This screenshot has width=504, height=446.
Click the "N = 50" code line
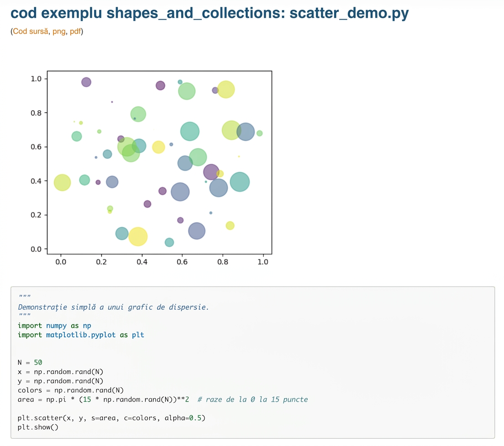pyautogui.click(x=30, y=363)
